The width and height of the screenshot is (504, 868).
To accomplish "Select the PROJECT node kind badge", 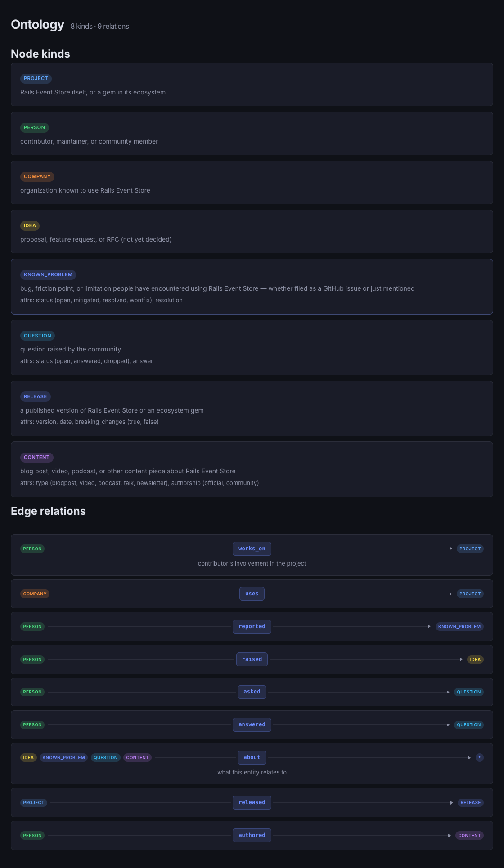I will pos(36,78).
